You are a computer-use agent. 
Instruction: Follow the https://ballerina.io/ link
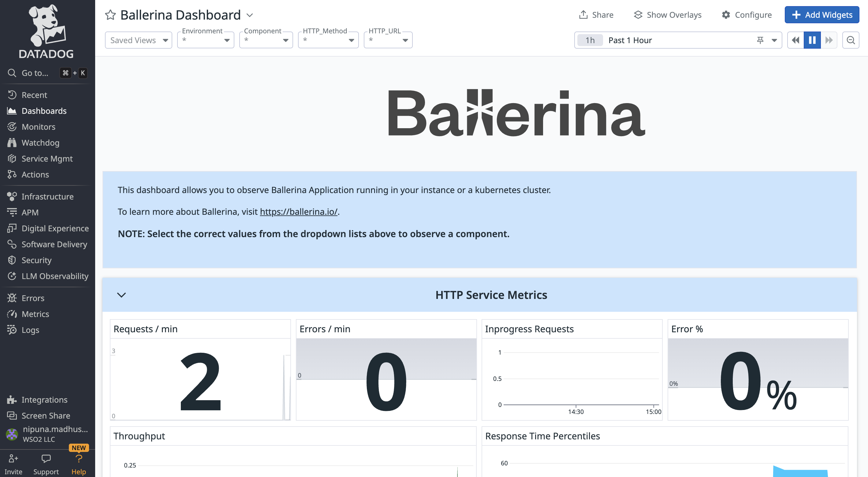click(299, 211)
